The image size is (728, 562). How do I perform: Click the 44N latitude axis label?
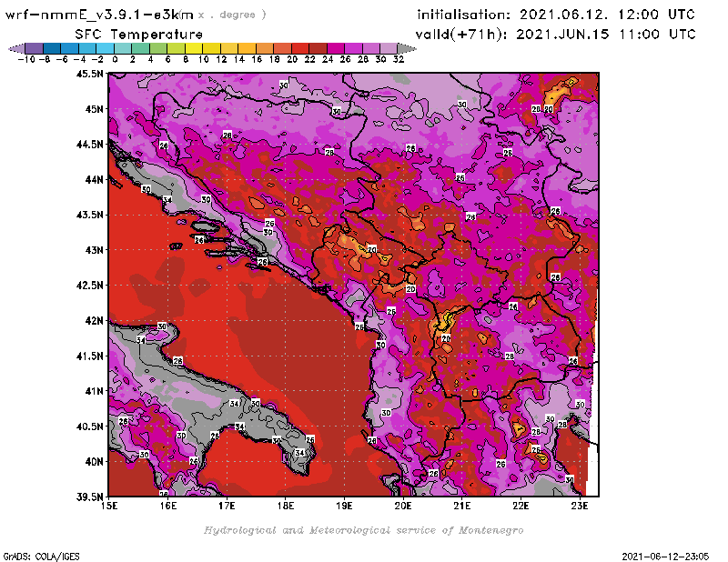(95, 179)
